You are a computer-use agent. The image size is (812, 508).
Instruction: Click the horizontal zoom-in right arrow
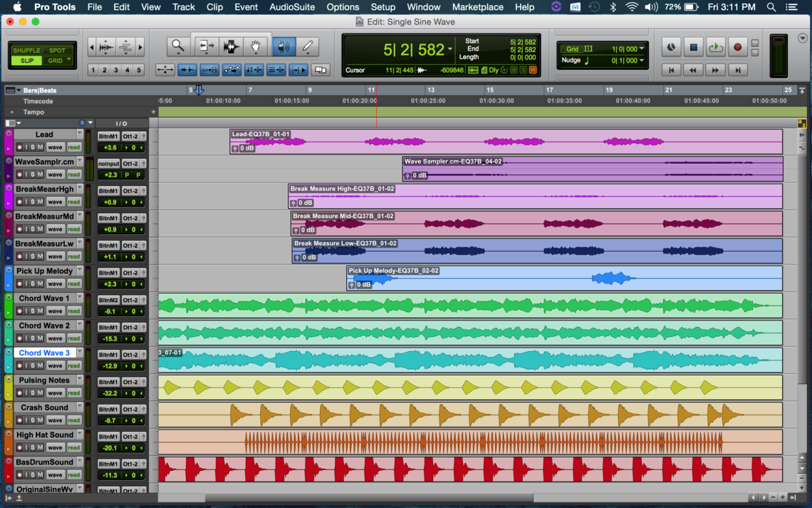[140, 47]
